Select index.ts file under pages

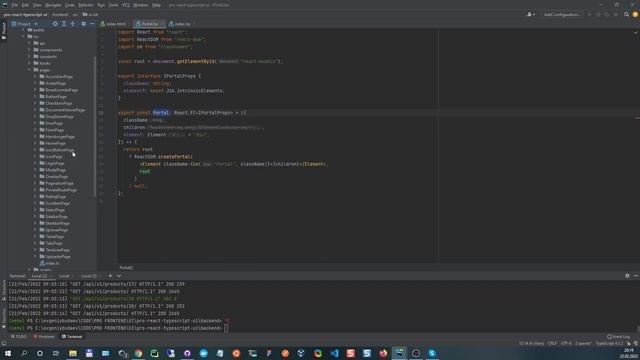49,263
